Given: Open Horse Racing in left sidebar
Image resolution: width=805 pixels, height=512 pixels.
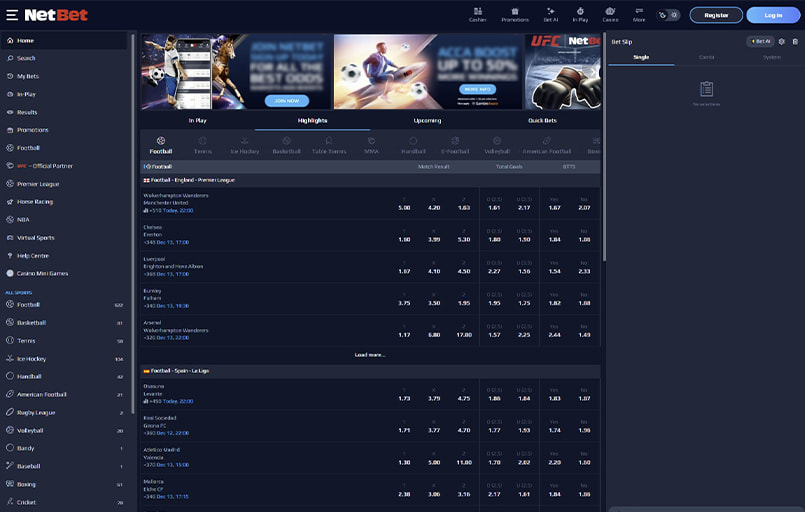Looking at the screenshot, I should (64, 202).
